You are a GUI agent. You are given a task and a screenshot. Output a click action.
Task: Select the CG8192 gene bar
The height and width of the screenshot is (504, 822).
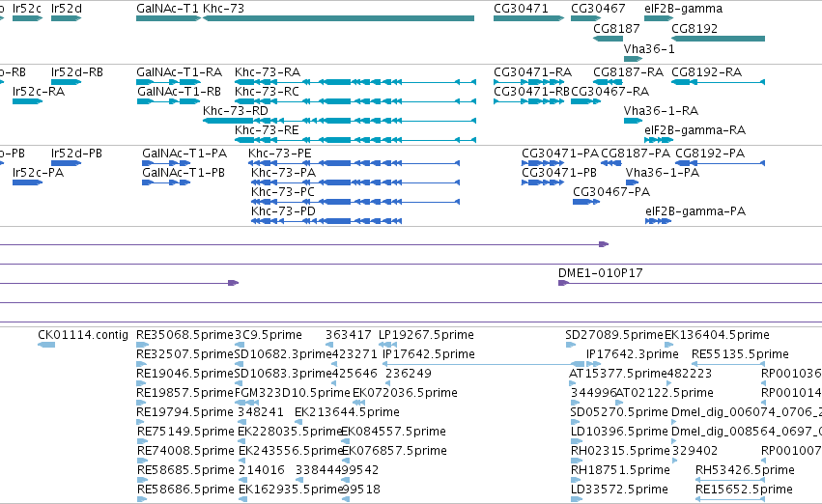[x=719, y=39]
